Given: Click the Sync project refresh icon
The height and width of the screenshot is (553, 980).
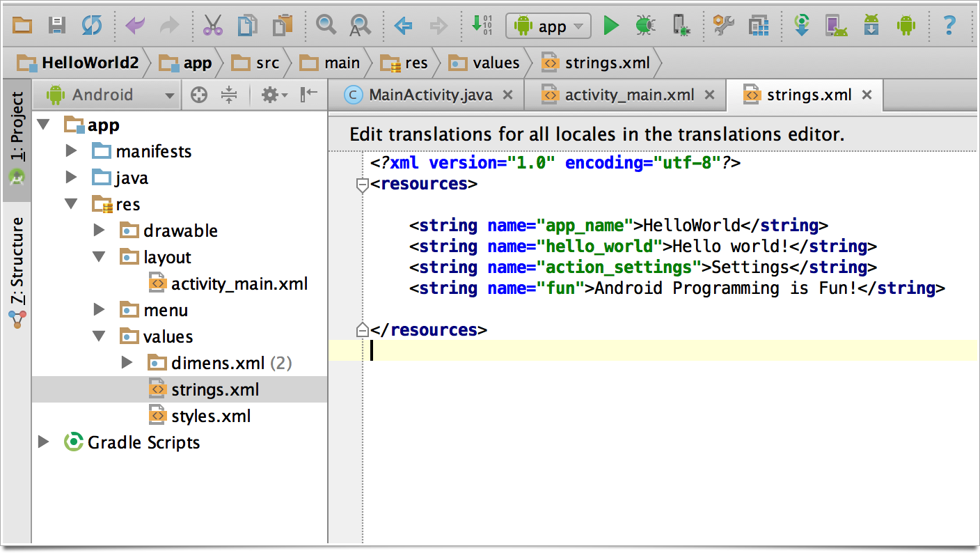Looking at the screenshot, I should pyautogui.click(x=91, y=26).
